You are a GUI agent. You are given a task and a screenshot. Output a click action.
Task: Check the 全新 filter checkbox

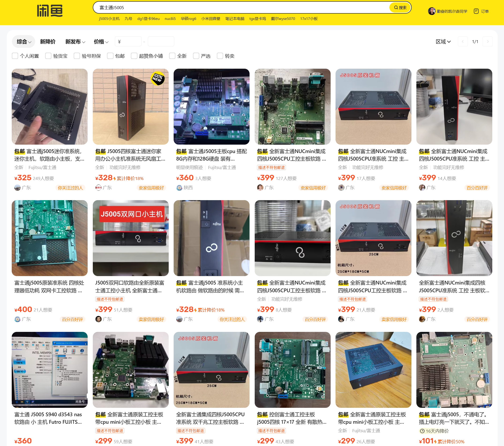point(172,56)
